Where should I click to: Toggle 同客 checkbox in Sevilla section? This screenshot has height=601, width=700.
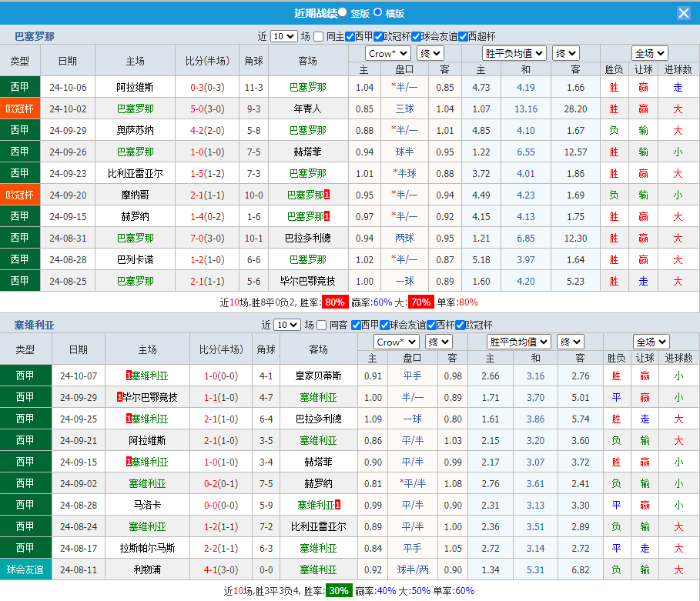323,325
